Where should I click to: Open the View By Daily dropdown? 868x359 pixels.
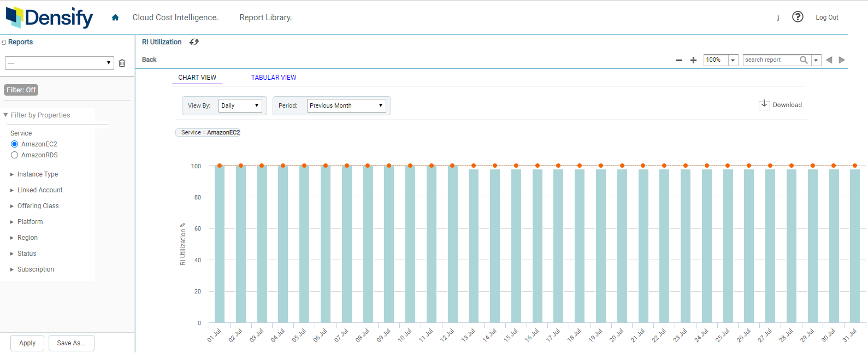click(240, 105)
